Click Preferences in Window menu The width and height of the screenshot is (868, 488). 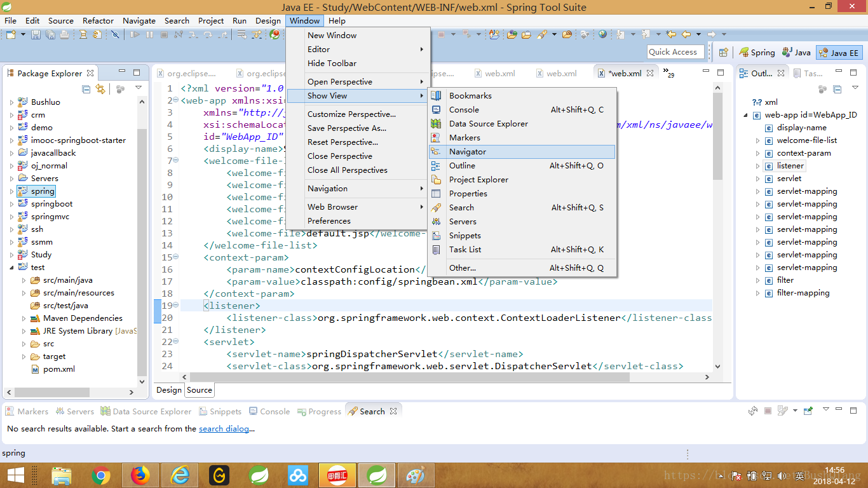click(x=356, y=220)
